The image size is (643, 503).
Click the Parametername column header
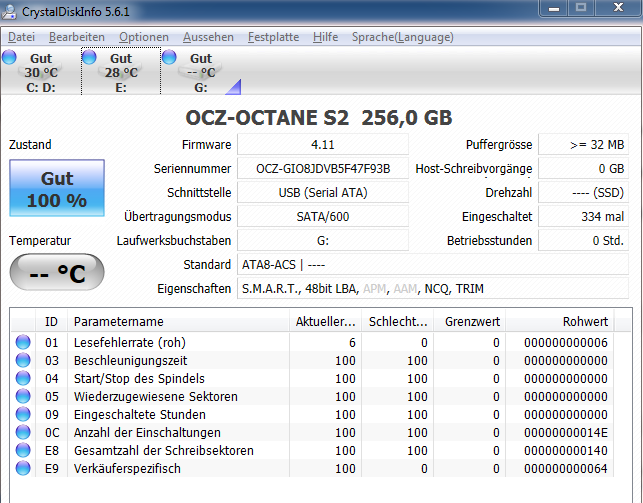[178, 322]
